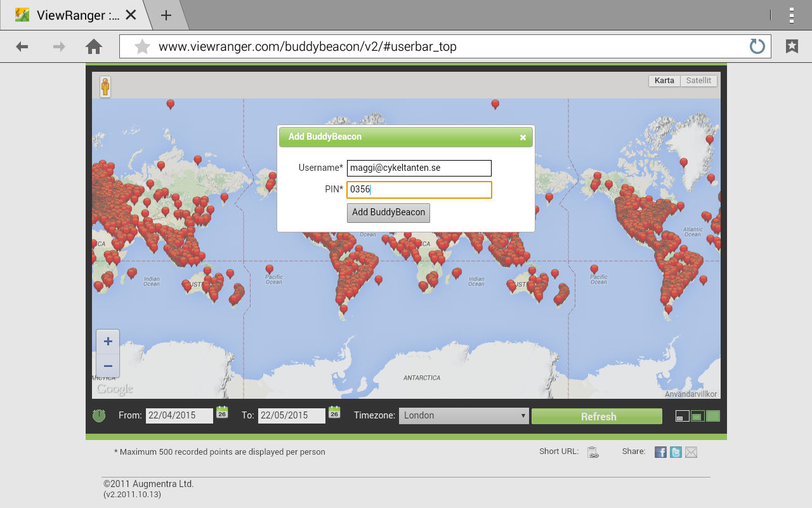Click the ©2011 Augmentra Ltd. text
The height and width of the screenshot is (508, 812).
pos(148,484)
